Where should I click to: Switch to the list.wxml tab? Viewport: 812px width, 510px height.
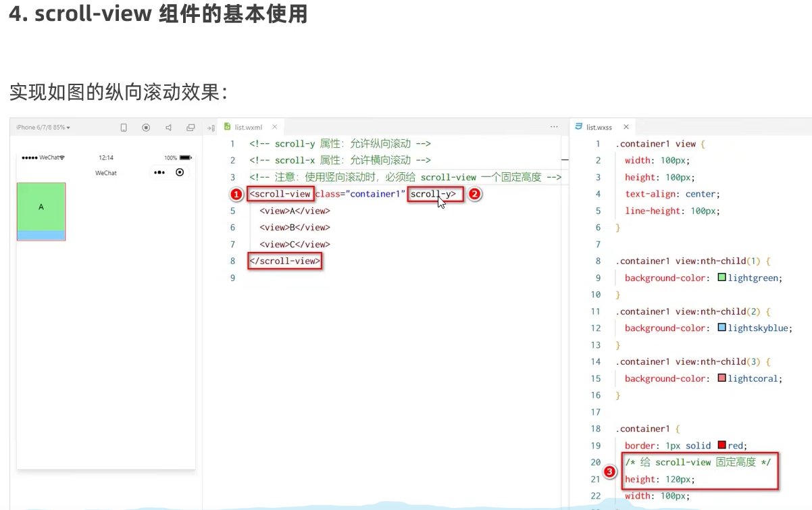pyautogui.click(x=251, y=126)
